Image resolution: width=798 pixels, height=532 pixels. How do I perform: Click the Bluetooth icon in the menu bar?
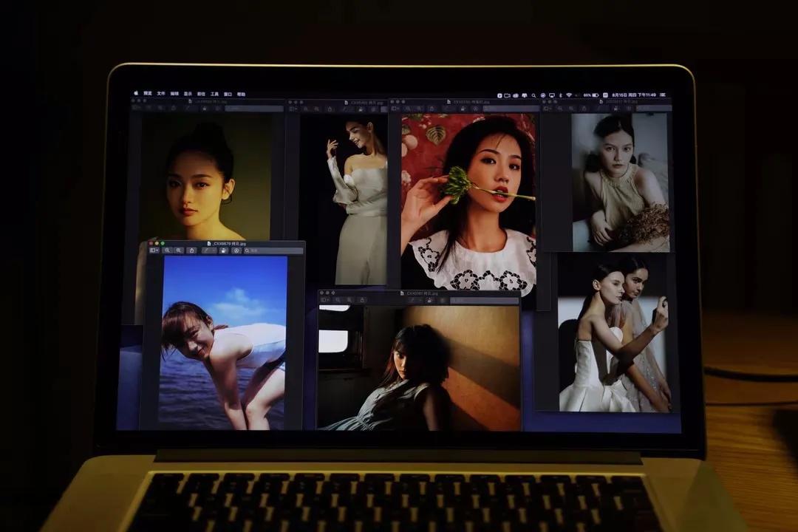pyautogui.click(x=560, y=94)
